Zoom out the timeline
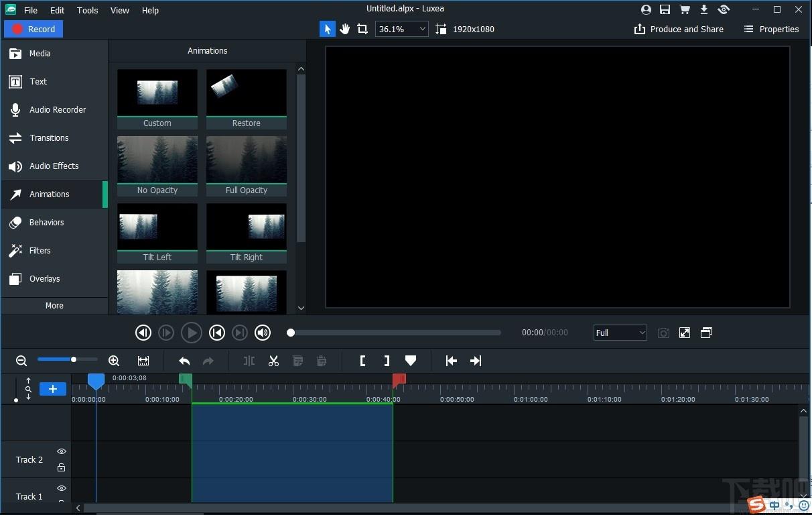 [x=21, y=361]
